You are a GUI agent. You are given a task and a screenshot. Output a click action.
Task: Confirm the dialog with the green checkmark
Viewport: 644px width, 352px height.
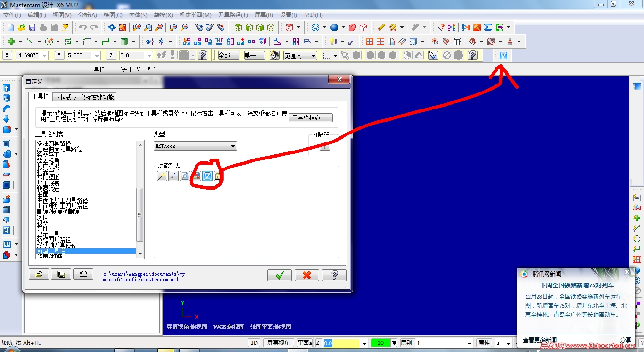point(280,275)
